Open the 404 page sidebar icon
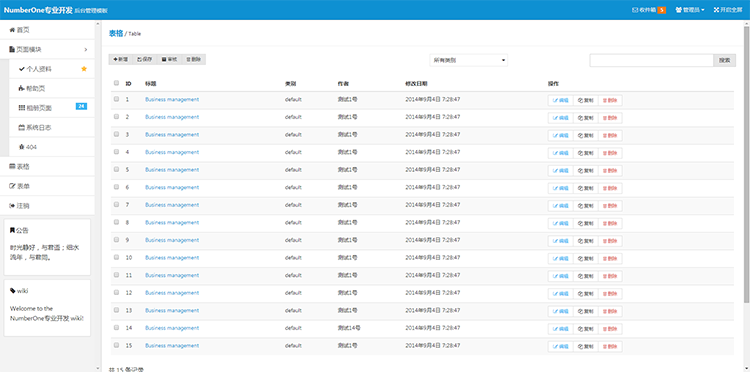Viewport: 750px width, 372px height. coord(21,147)
